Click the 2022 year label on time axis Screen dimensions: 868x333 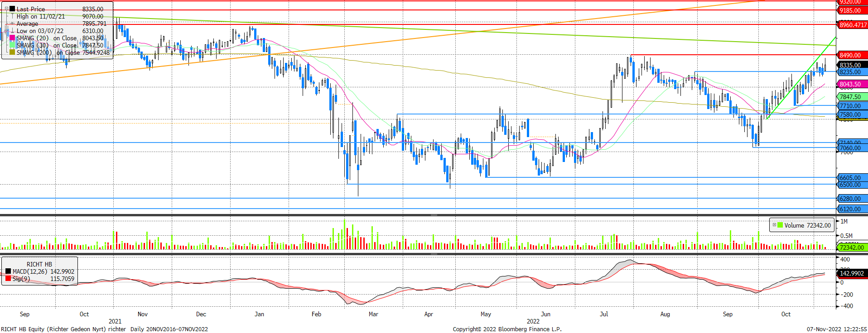533,321
